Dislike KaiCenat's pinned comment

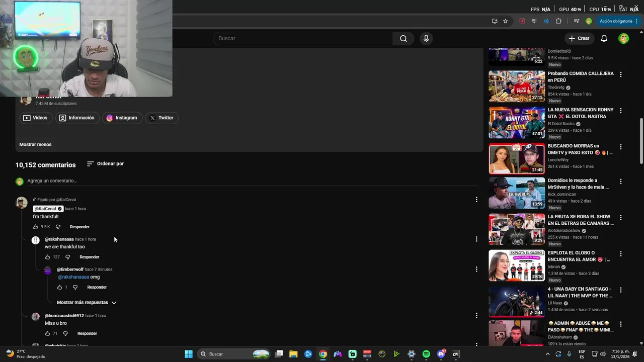click(58, 227)
